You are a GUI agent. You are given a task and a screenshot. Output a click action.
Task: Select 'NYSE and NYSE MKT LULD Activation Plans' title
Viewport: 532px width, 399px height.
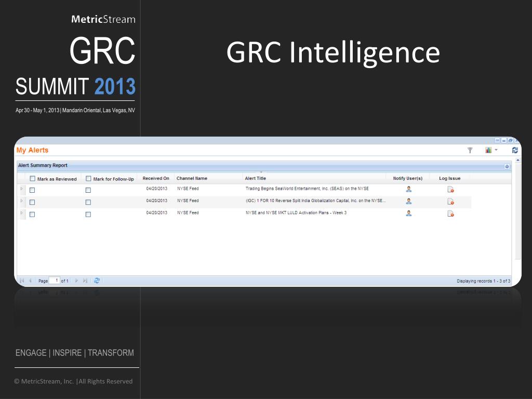(x=296, y=212)
